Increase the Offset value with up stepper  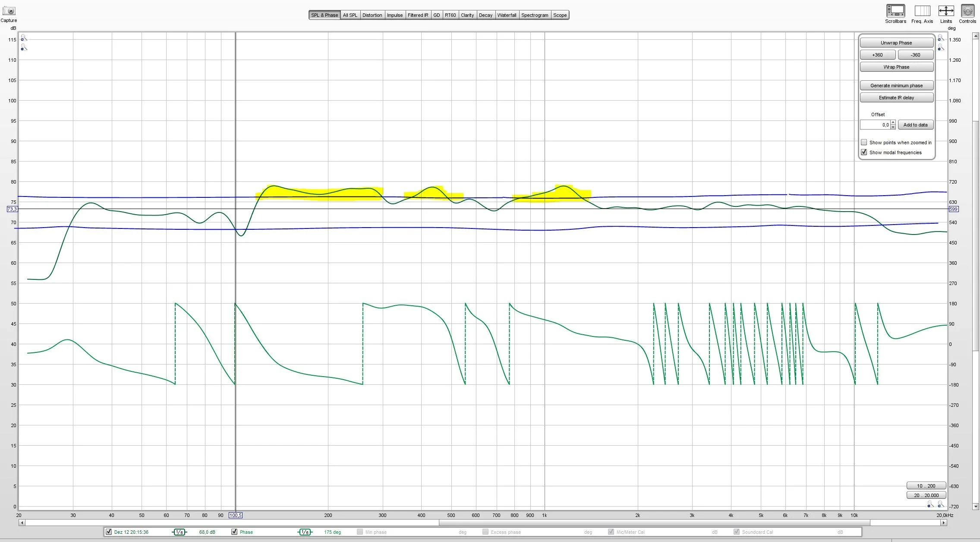(893, 123)
